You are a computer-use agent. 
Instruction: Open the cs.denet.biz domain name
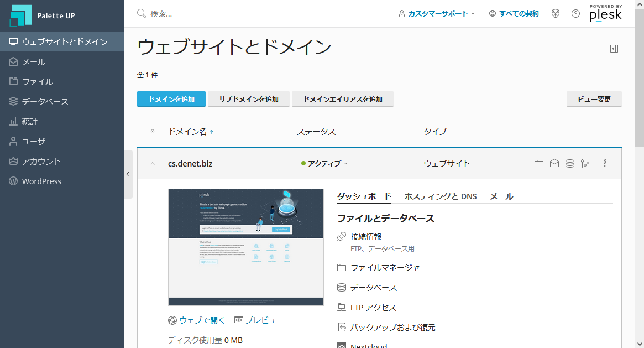tap(190, 164)
